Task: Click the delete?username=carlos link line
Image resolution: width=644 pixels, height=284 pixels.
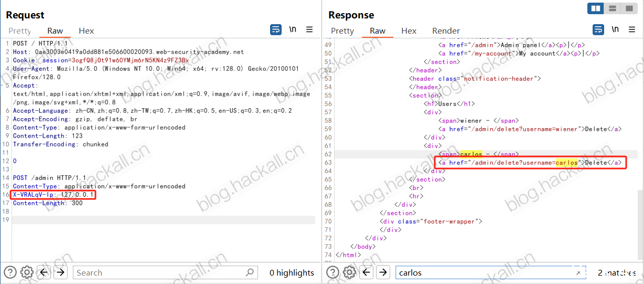Action: [530, 163]
